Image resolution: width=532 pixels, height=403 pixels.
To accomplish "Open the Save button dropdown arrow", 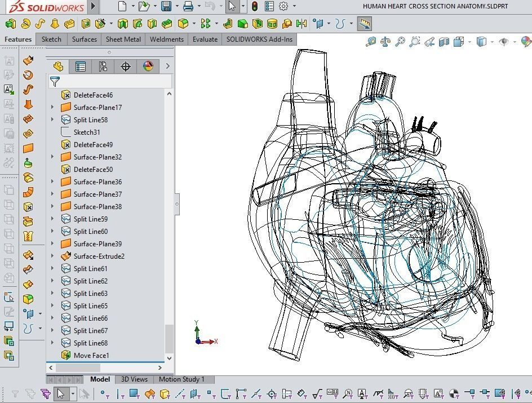I will [177, 6].
